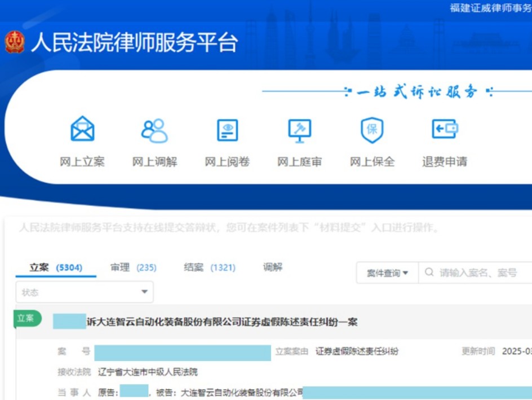
Task: Switch to the 结案 (1321) tab
Action: 209,267
